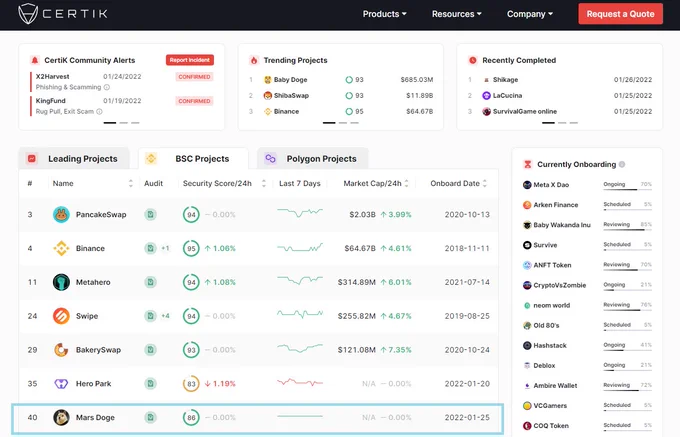The width and height of the screenshot is (680, 437).
Task: Open ShibaSwap in Trending Projects
Action: (x=291, y=95)
